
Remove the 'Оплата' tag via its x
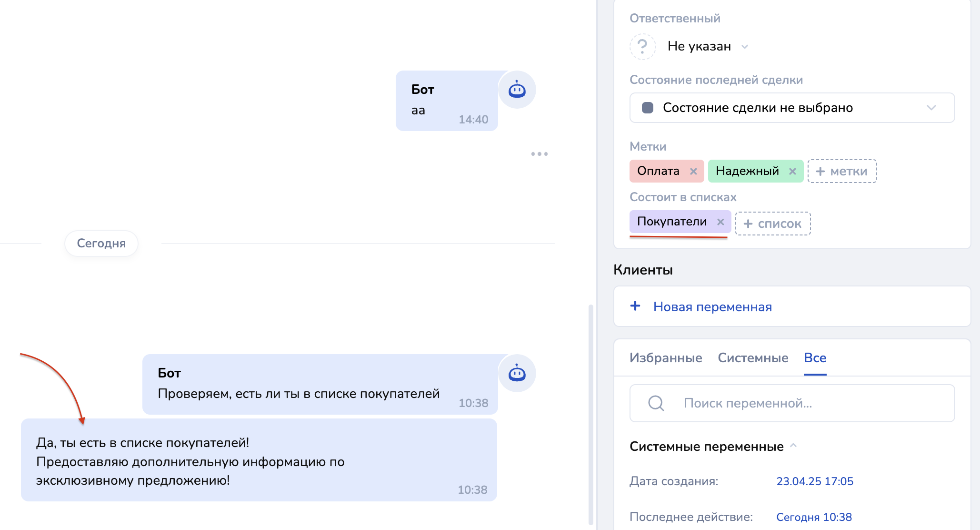point(693,172)
